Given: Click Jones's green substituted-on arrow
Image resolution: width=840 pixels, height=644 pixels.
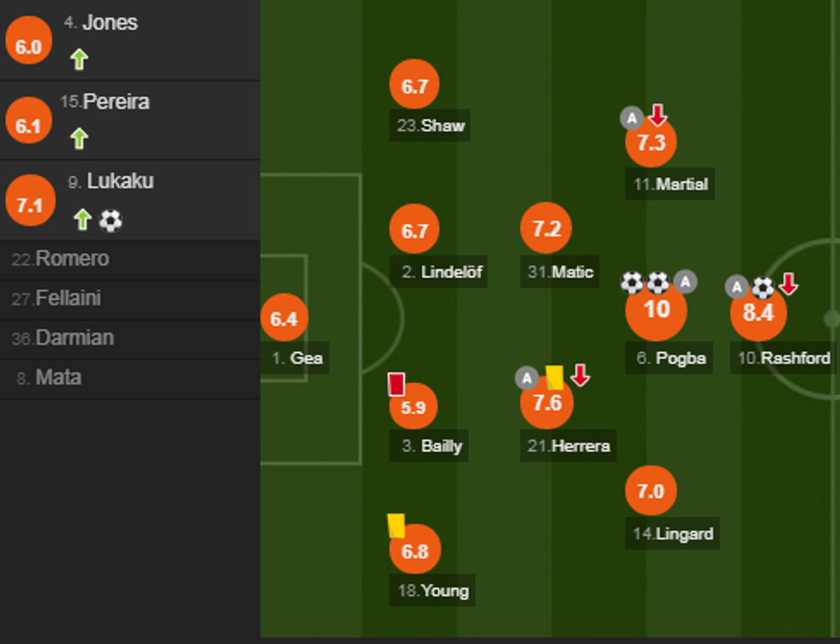Looking at the screenshot, I should pos(80,59).
